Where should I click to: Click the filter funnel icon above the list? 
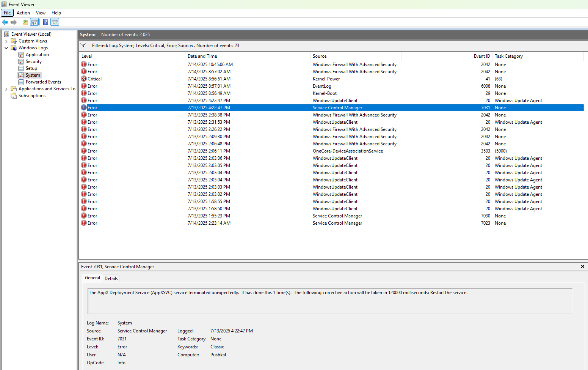pos(83,45)
